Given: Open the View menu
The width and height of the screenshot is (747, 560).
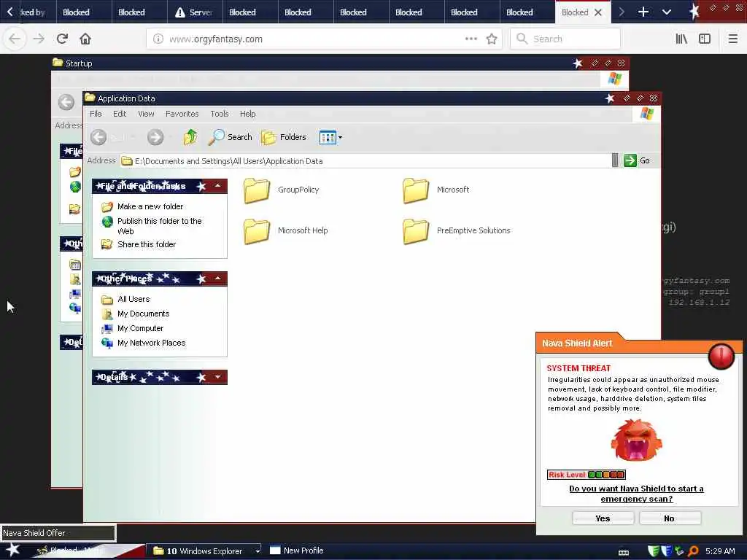Looking at the screenshot, I should (x=146, y=114).
